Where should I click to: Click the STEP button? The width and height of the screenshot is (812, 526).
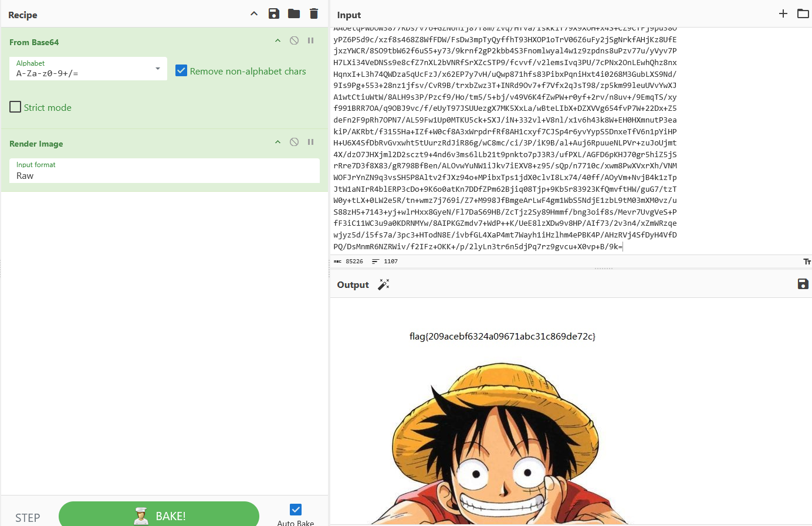[x=28, y=518]
